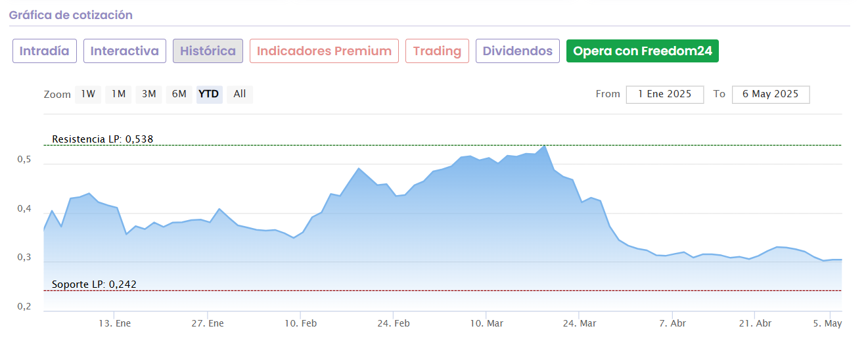Show the Dividendos tab
Screen dimensions: 868x341
pos(518,51)
